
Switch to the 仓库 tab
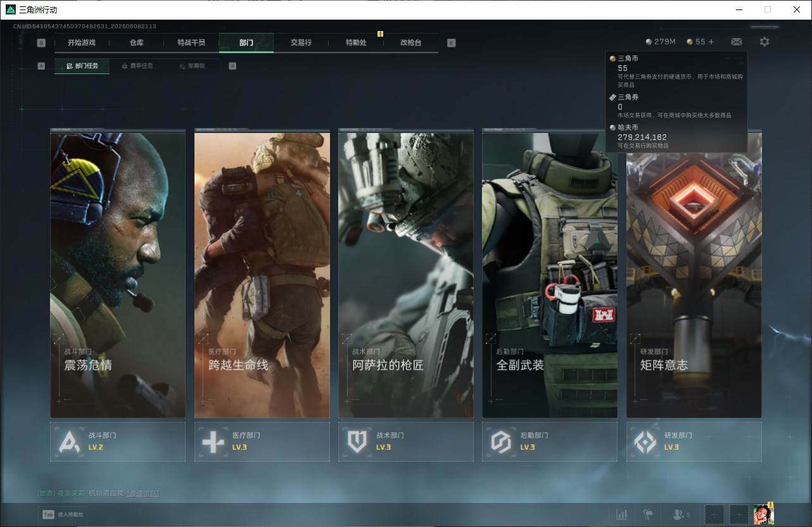[136, 42]
